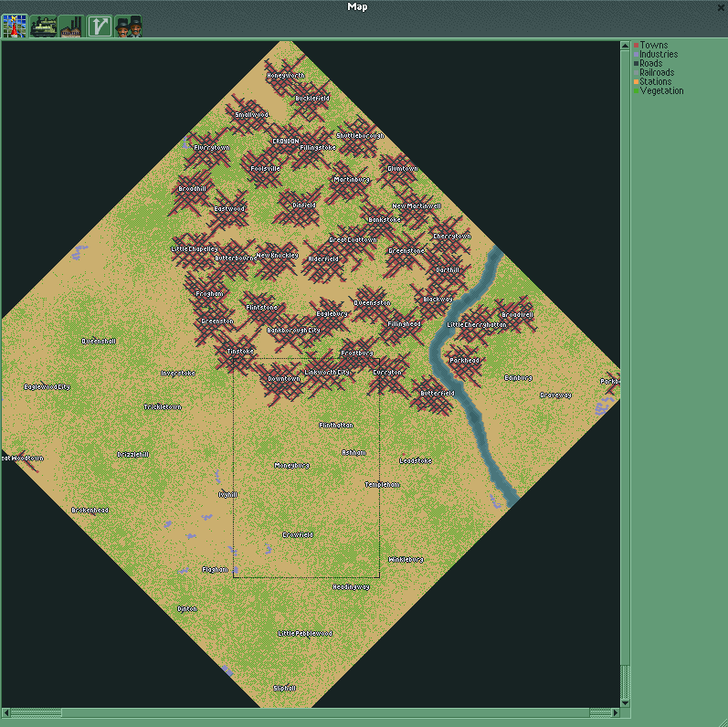Image resolution: width=728 pixels, height=727 pixels.
Task: Click the vertical scrollbar up arrow
Action: 625,46
